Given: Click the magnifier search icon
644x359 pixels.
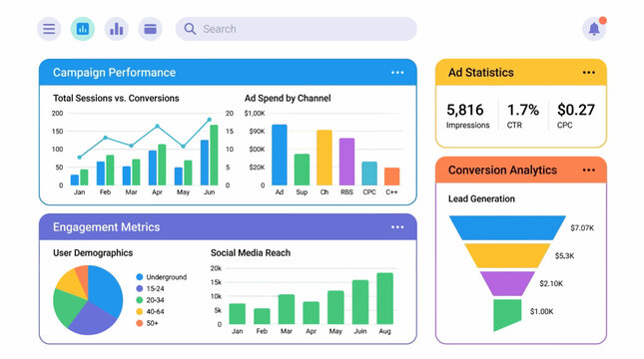Looking at the screenshot, I should [x=190, y=29].
